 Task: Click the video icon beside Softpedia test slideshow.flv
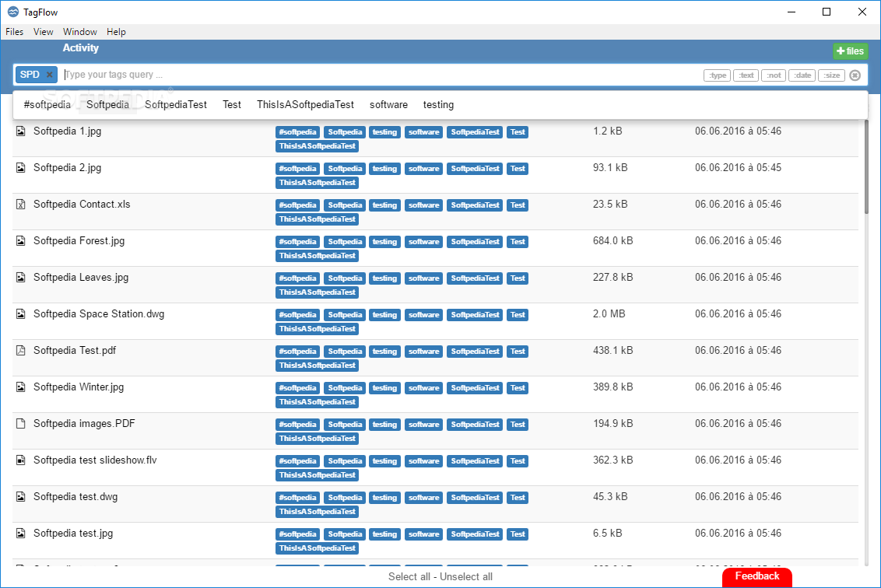pos(21,460)
